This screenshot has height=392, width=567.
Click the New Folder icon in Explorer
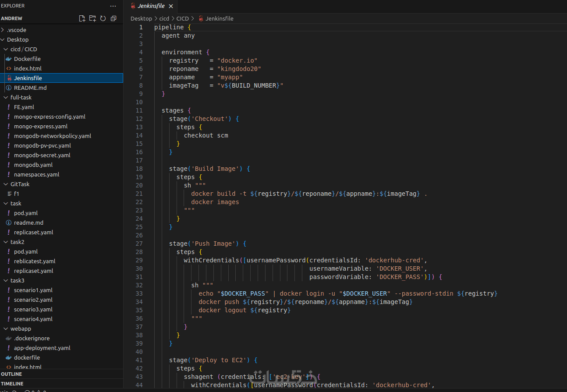pyautogui.click(x=92, y=18)
